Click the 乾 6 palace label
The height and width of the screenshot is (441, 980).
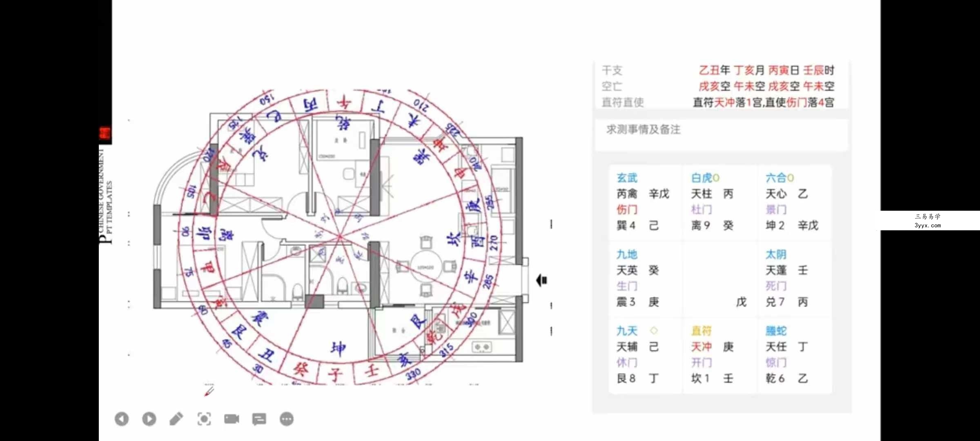click(x=775, y=379)
